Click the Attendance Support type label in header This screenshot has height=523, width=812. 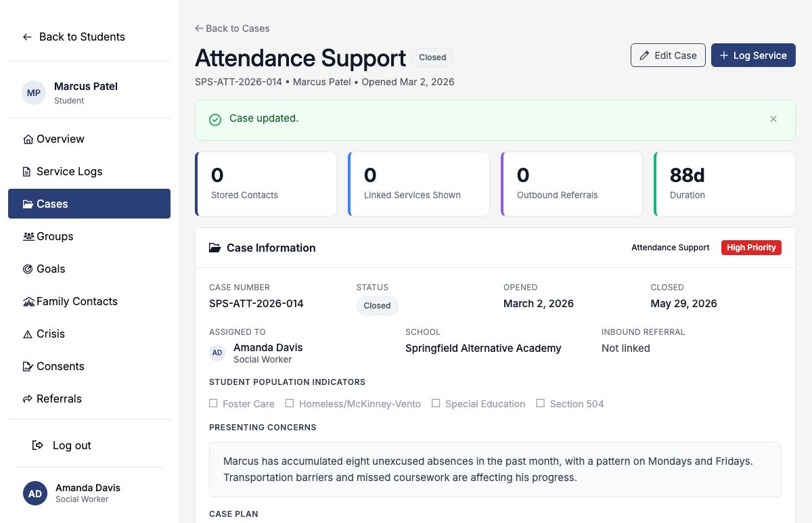click(x=671, y=248)
